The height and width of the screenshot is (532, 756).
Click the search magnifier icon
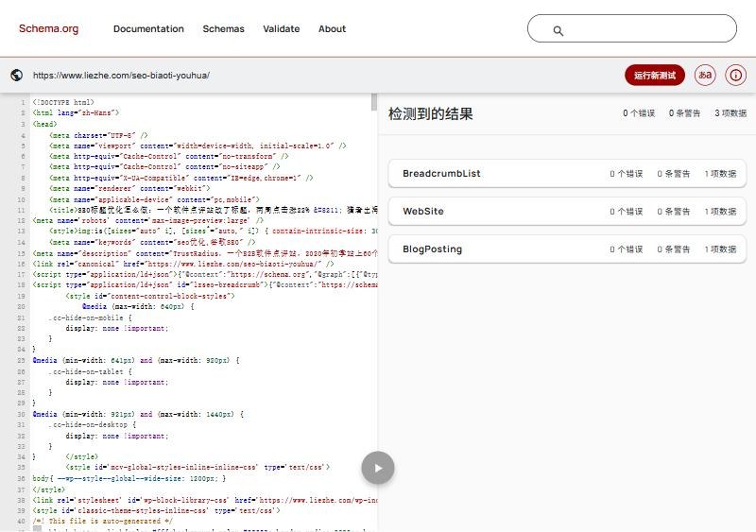coord(558,31)
